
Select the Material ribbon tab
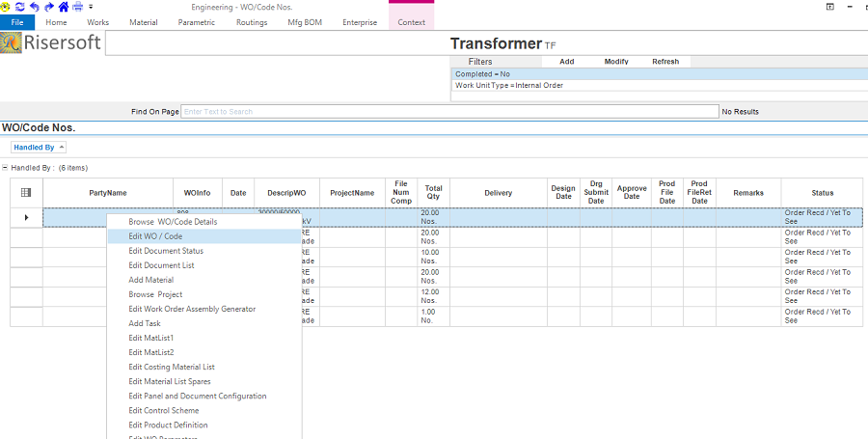[x=144, y=23]
